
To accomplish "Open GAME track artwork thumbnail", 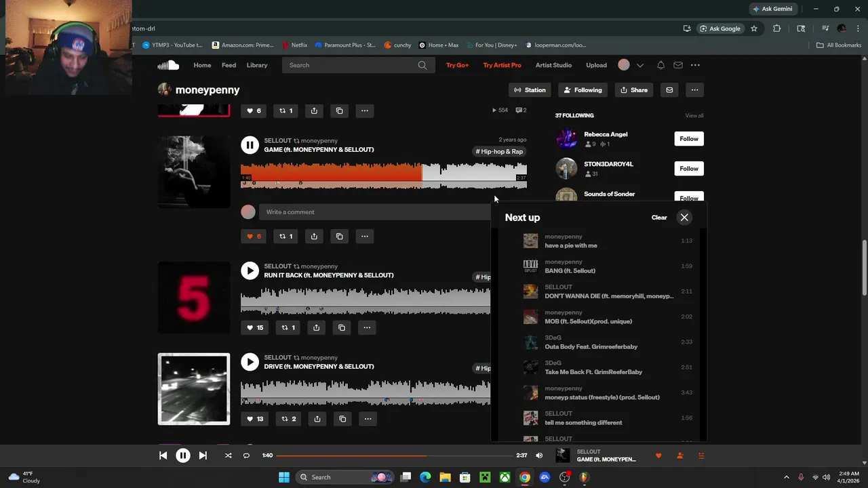I will [194, 172].
